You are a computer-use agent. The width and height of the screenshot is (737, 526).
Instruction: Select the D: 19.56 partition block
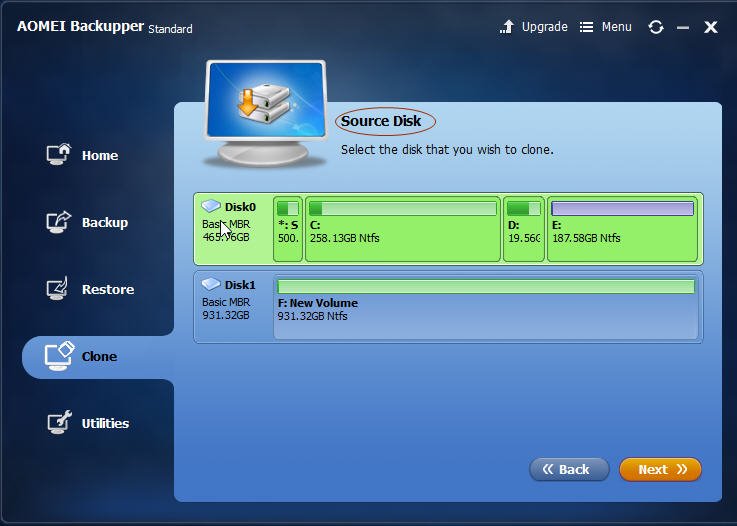point(524,229)
